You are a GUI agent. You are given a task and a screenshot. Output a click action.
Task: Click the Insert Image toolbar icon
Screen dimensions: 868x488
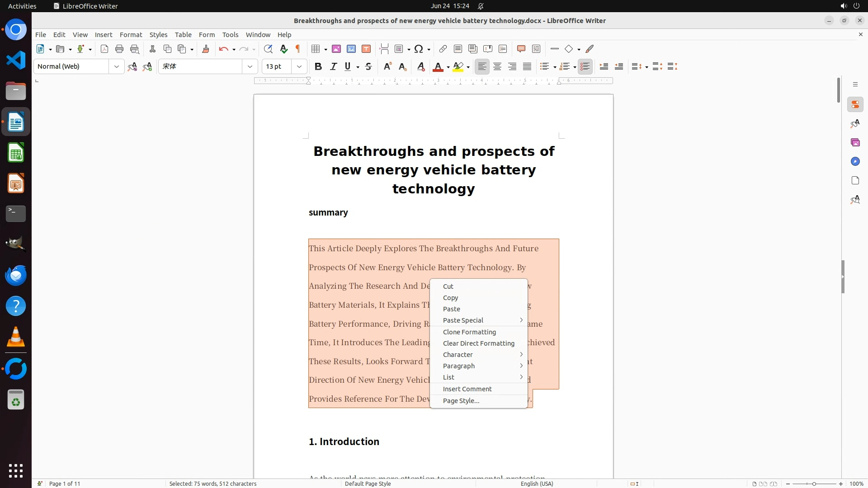coord(336,49)
